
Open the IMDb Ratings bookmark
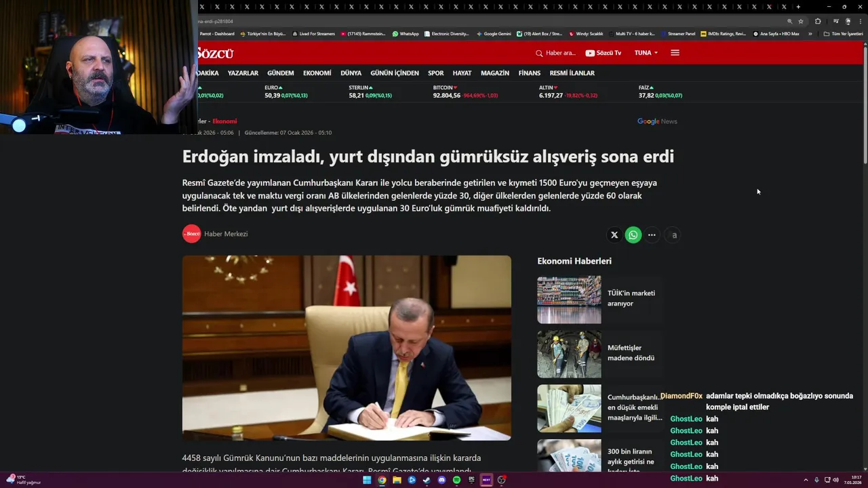click(723, 33)
